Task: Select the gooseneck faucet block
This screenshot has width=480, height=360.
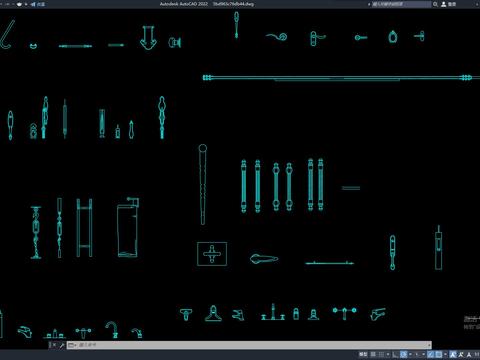Action: [112, 330]
